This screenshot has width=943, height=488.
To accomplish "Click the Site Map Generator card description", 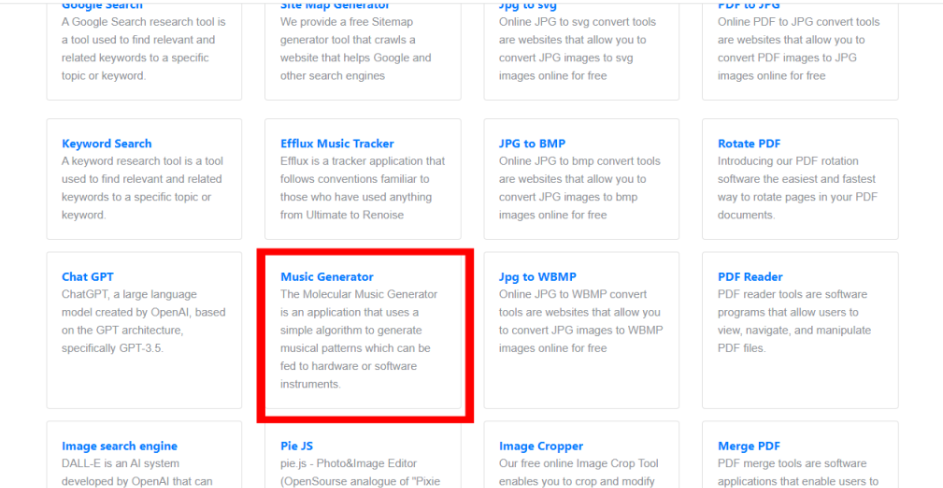I will (x=355, y=48).
